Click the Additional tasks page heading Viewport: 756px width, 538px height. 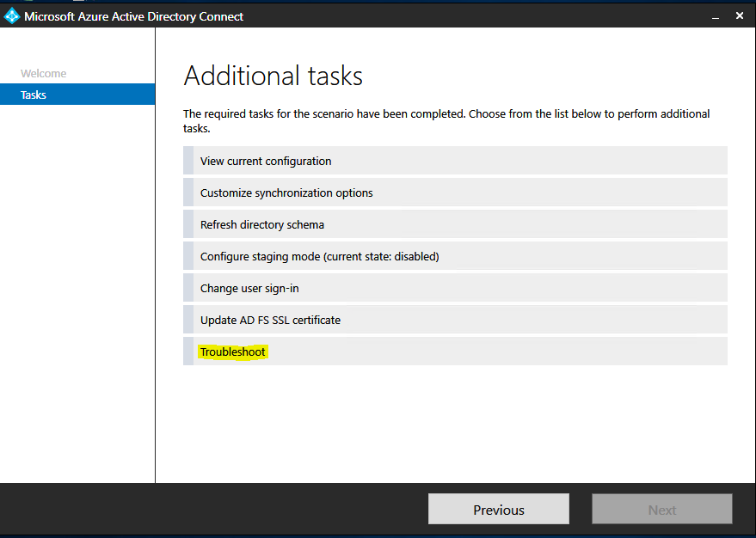274,76
